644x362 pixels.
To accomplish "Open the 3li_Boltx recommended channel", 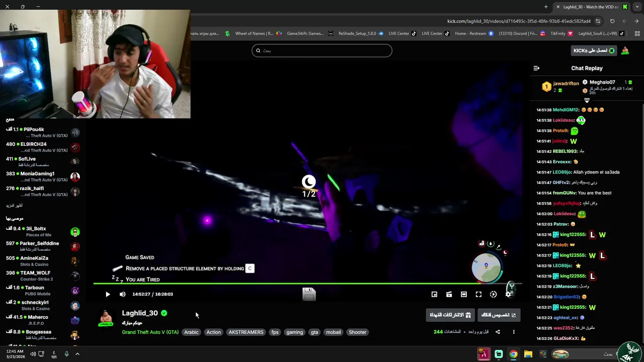I will click(x=42, y=231).
